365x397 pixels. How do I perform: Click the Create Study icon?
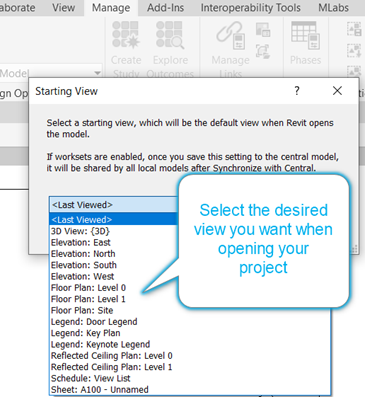coord(126,34)
